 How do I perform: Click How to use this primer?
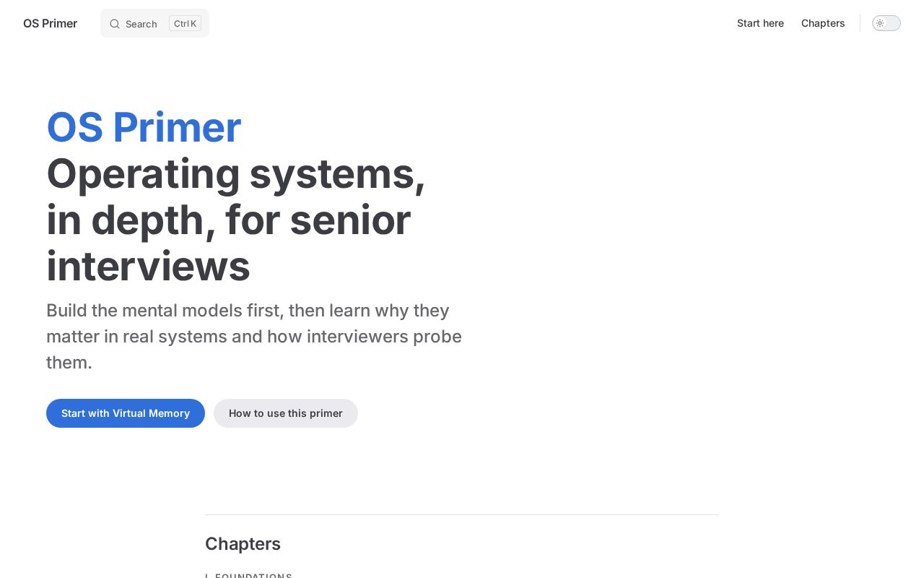point(286,413)
